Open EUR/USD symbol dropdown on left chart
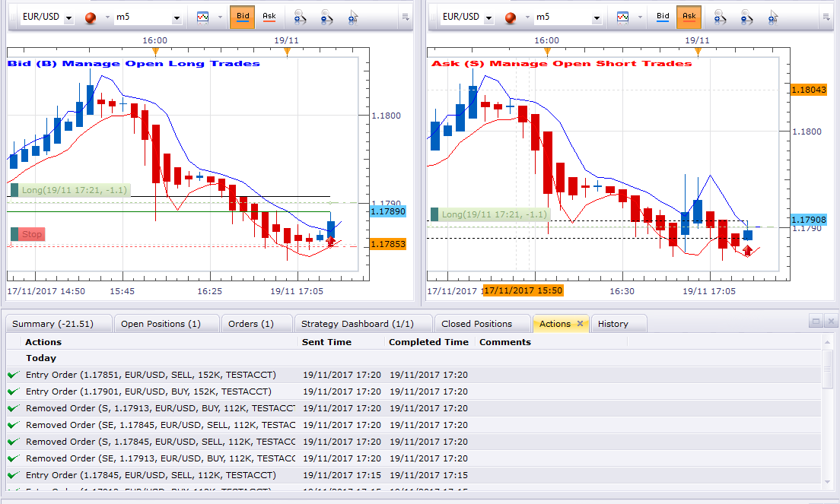Screen dimensions: 840x504 click(68, 18)
